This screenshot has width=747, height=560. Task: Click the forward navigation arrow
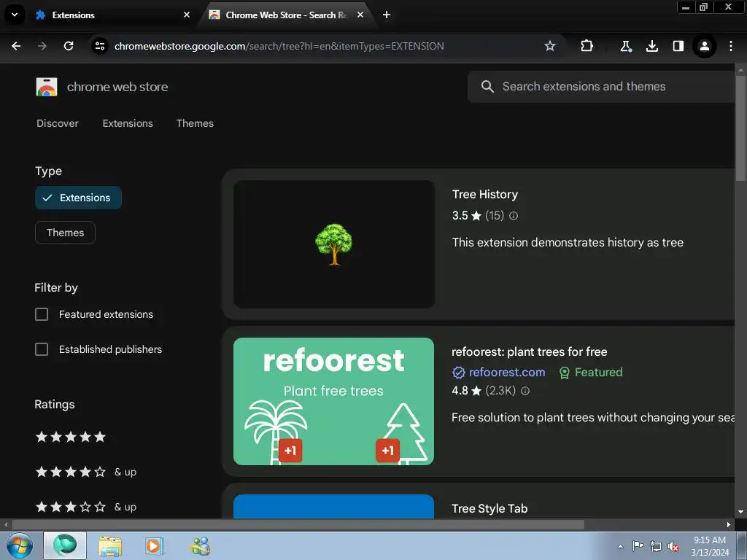click(x=42, y=46)
